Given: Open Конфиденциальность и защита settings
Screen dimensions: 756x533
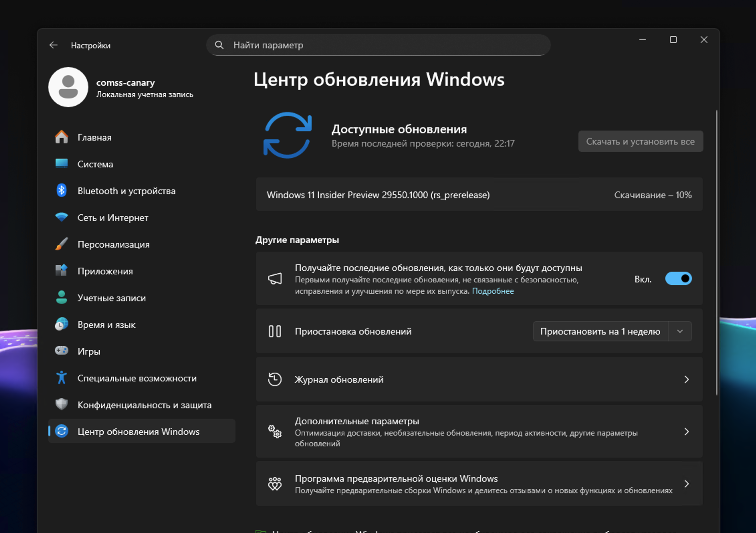Looking at the screenshot, I should 144,405.
